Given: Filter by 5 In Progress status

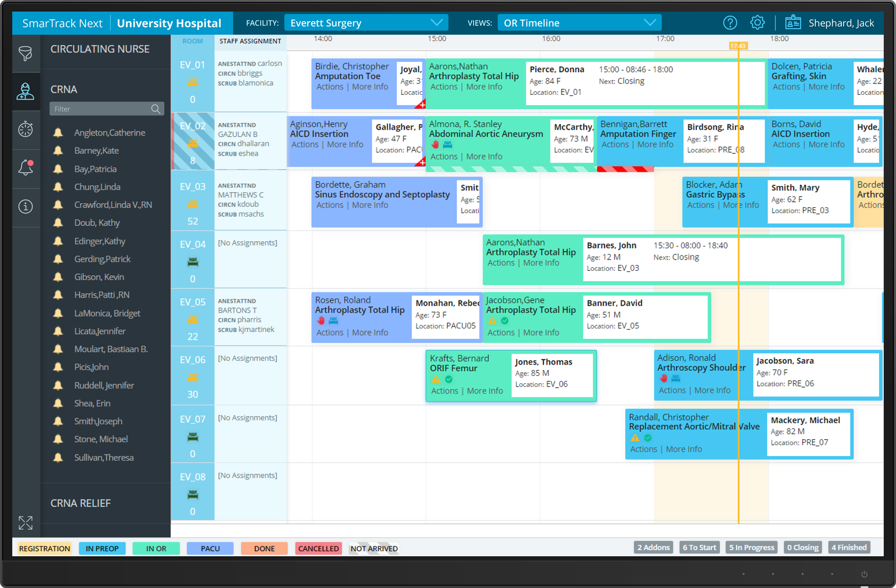Looking at the screenshot, I should (x=752, y=548).
